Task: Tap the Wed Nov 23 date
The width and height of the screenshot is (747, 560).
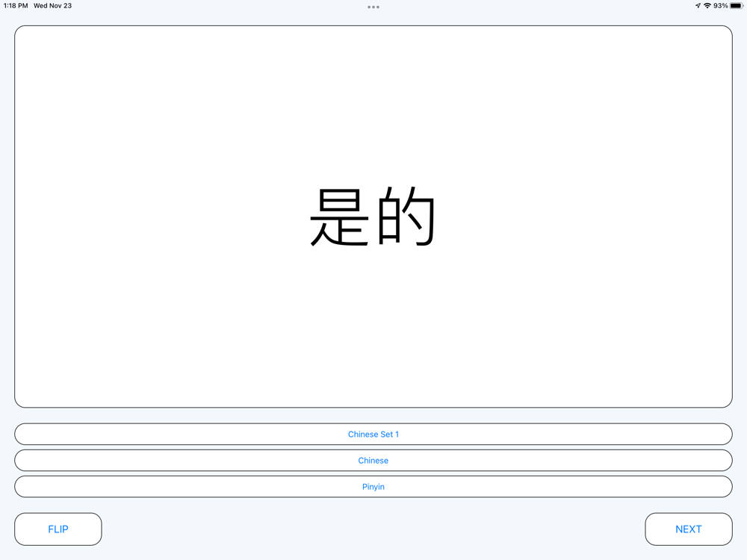Action: tap(52, 6)
